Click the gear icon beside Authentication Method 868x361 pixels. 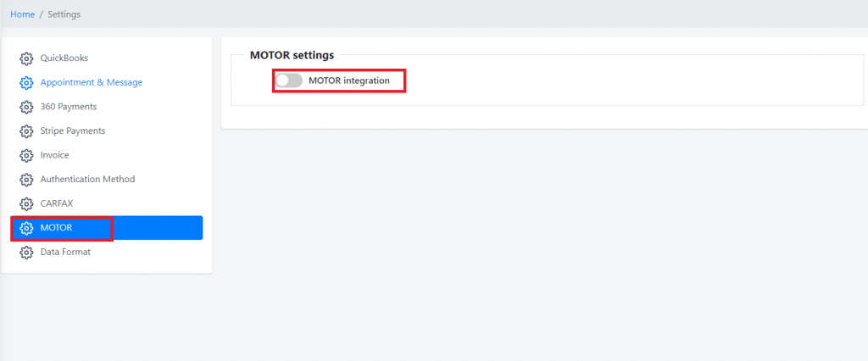26,180
